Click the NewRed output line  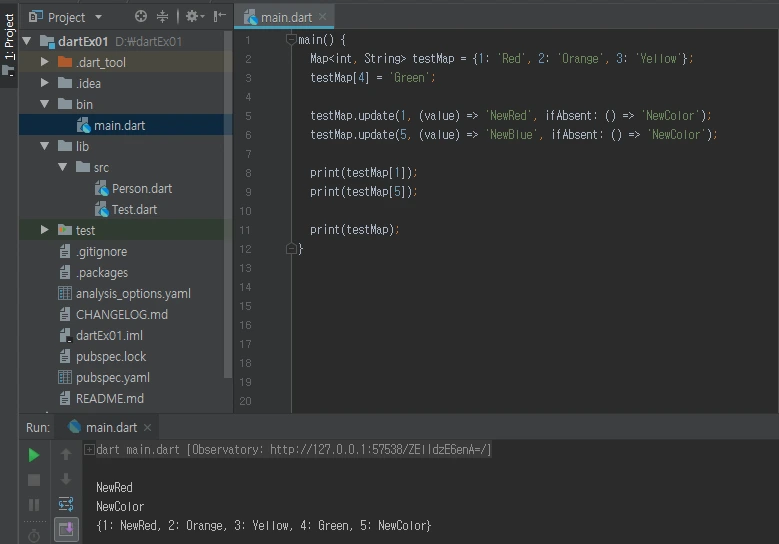point(114,487)
